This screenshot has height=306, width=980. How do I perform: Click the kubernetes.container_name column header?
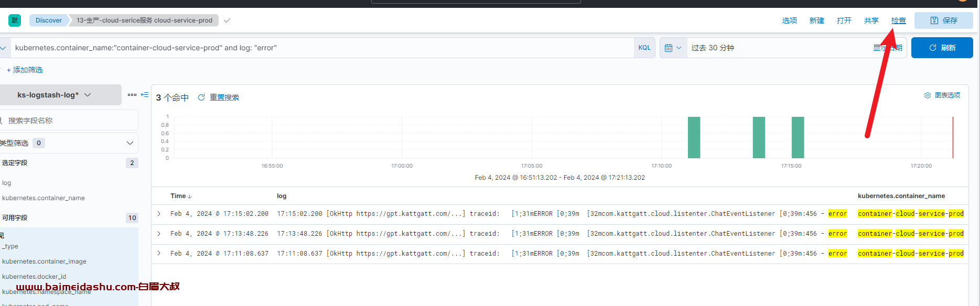[901, 196]
